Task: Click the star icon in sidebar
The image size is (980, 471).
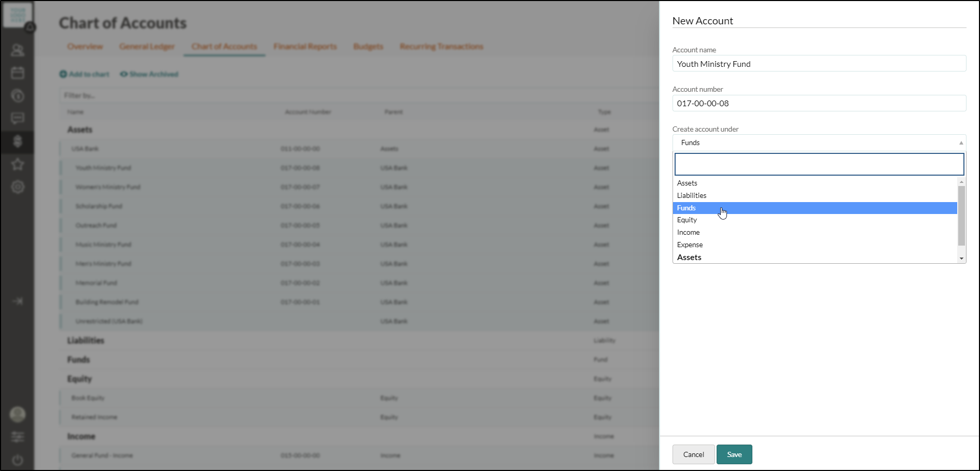Action: click(x=18, y=165)
